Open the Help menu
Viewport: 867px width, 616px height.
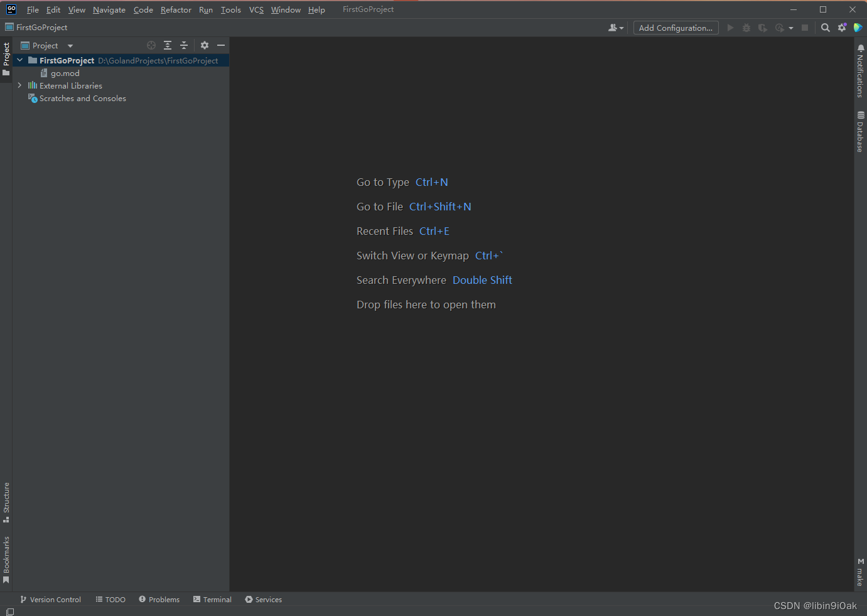316,10
